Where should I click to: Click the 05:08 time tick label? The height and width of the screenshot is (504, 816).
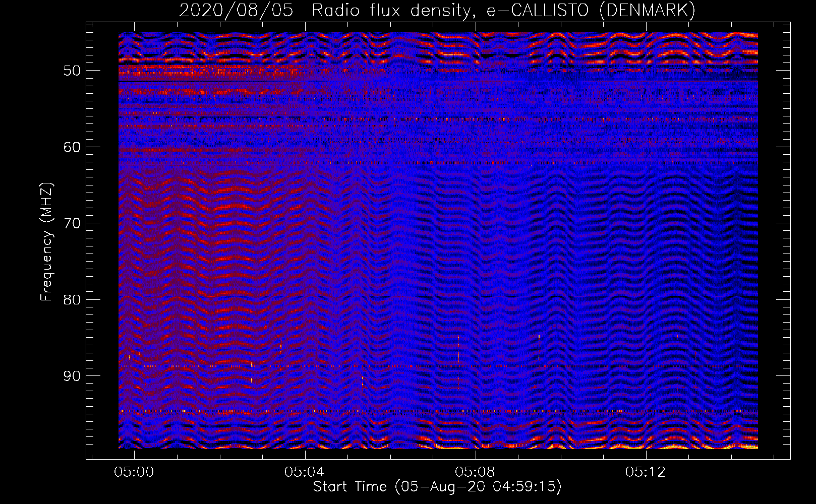pyautogui.click(x=475, y=472)
